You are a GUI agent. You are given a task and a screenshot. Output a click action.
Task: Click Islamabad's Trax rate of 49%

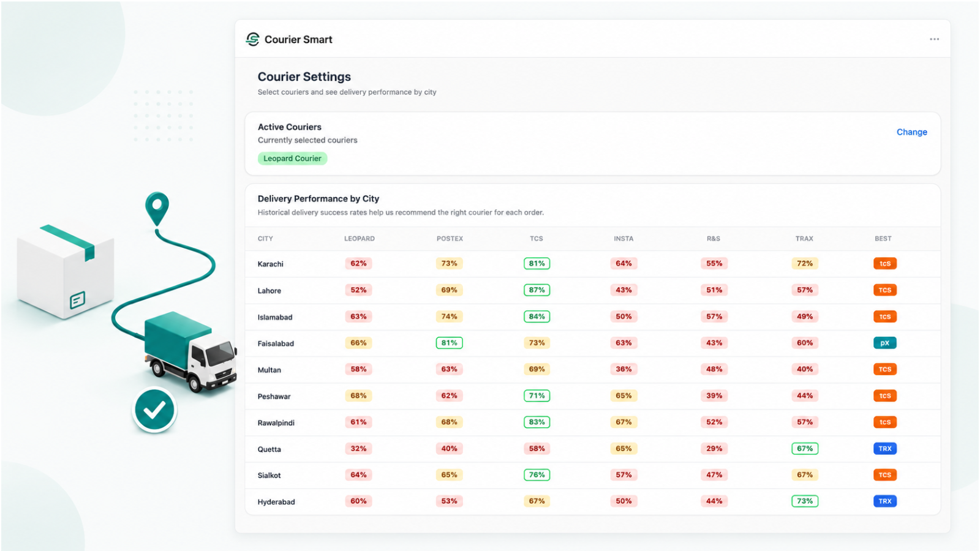[805, 317]
